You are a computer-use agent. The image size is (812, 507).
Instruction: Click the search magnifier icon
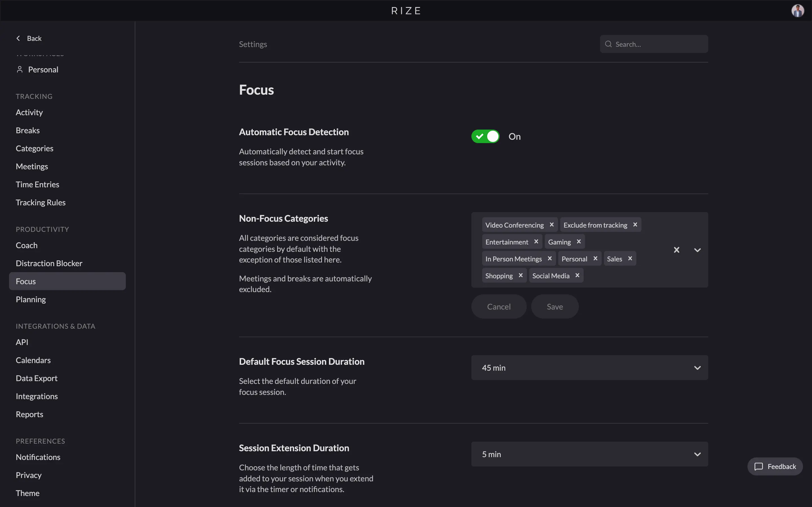tap(608, 44)
